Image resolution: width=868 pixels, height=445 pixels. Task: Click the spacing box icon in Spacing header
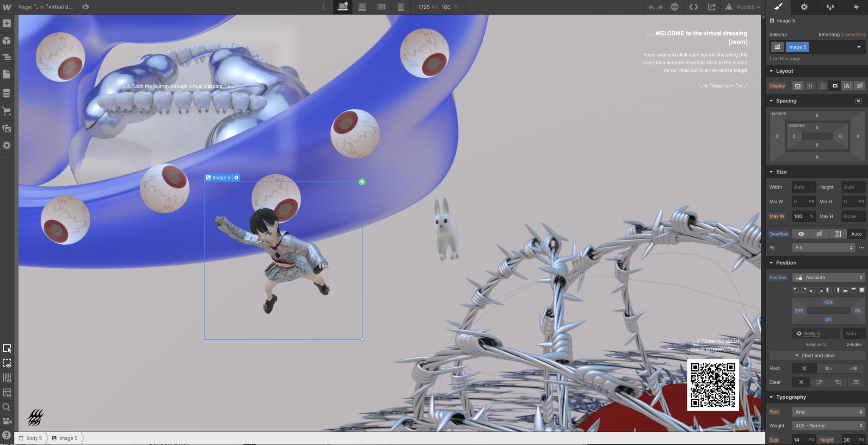click(858, 101)
